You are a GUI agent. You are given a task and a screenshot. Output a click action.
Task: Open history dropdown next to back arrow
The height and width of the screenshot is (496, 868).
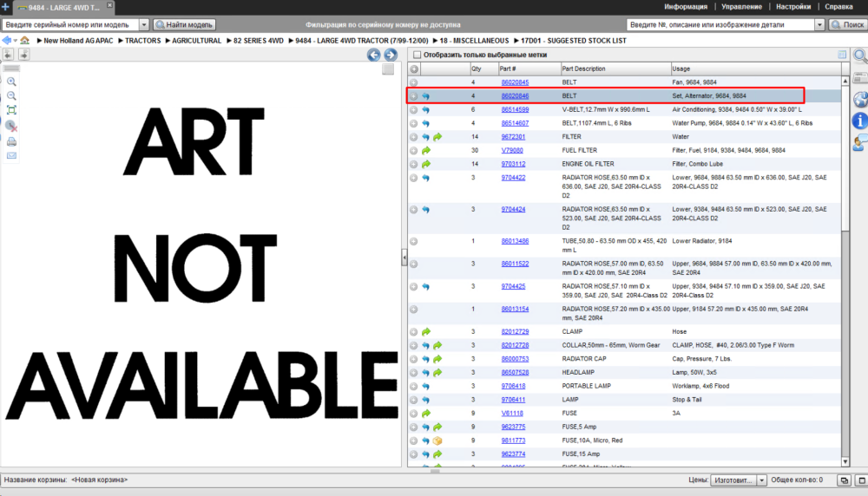point(15,41)
